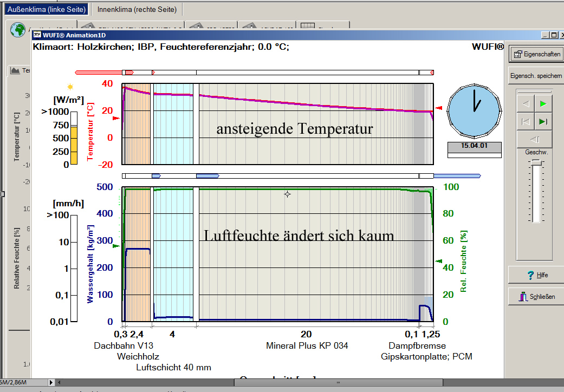The width and height of the screenshot is (564, 392).
Task: Switch to Innenklima (rechte Seite) tab
Action: [137, 10]
